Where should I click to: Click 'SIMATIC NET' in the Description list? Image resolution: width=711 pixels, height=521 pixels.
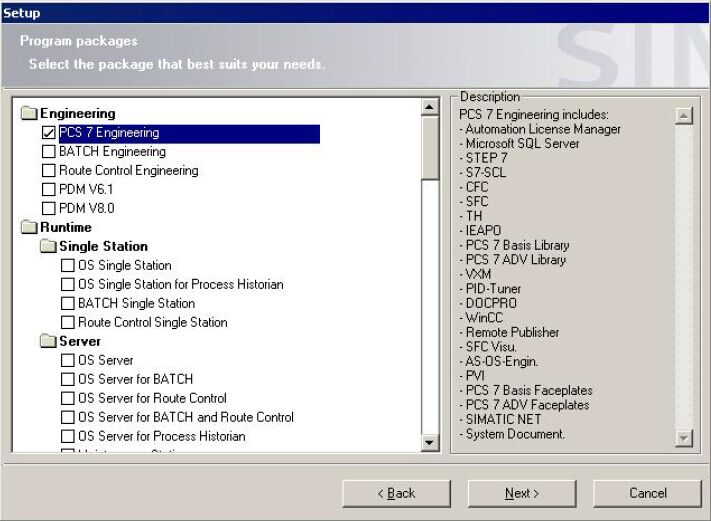click(x=503, y=419)
